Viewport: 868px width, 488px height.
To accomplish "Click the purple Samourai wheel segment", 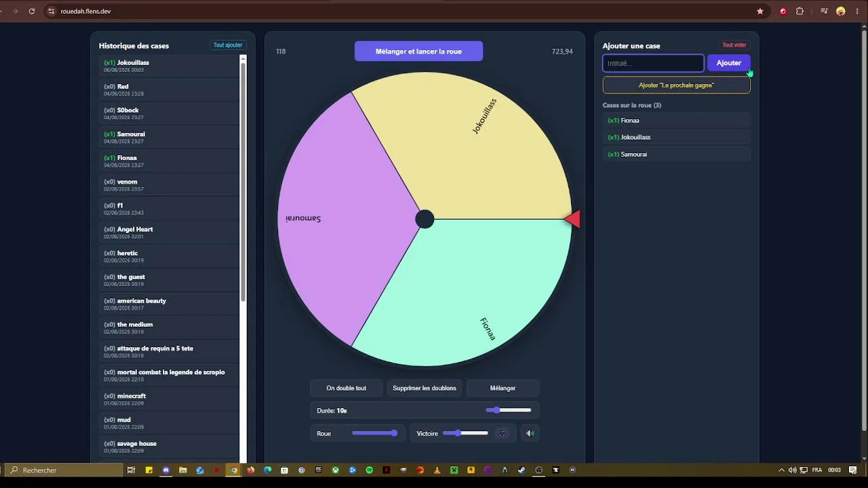I will click(x=339, y=218).
